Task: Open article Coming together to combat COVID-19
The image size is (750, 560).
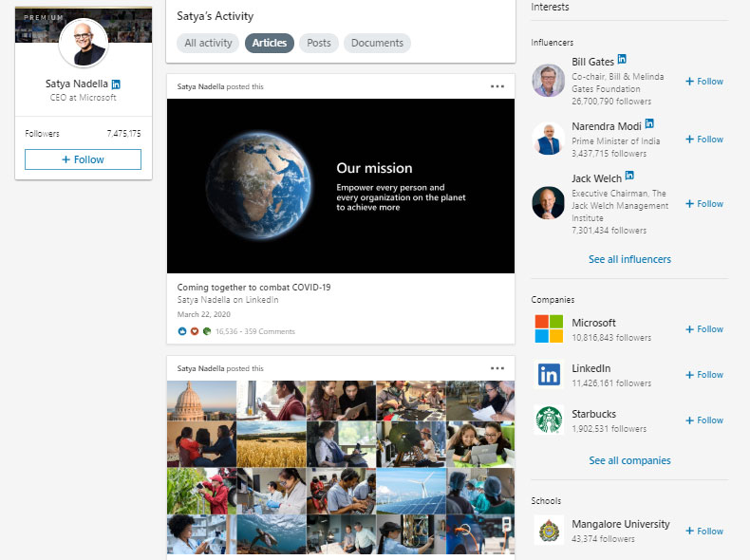Action: (x=253, y=288)
